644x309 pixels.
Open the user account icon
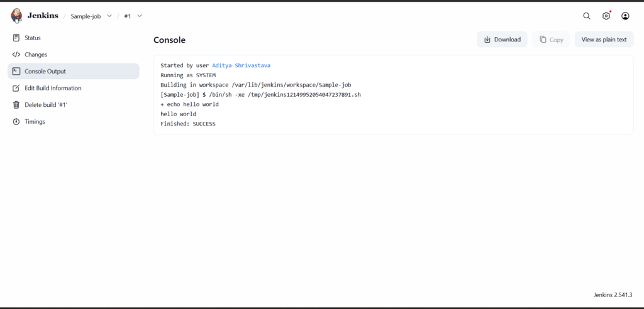click(625, 16)
